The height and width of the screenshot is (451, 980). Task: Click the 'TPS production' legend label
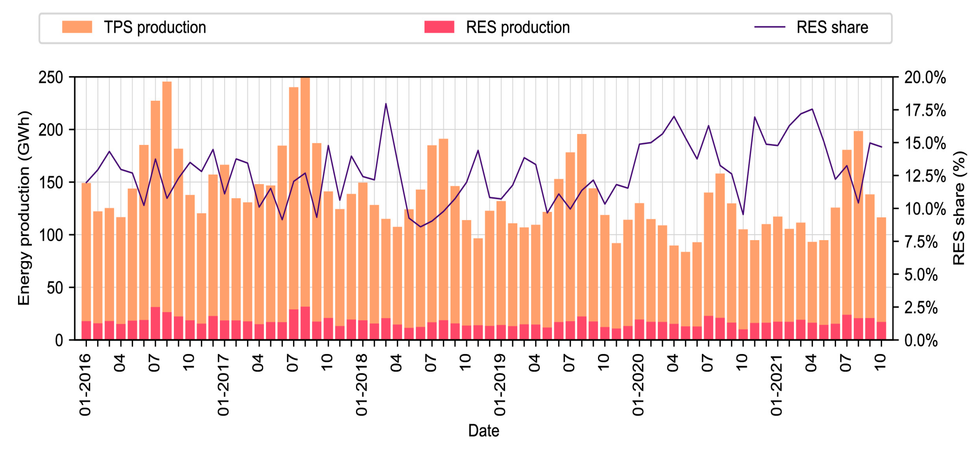[x=155, y=27]
